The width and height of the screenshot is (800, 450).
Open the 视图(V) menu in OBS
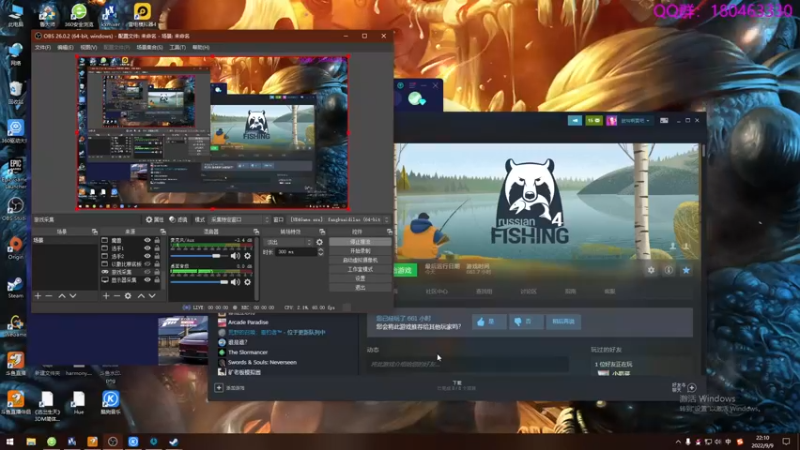coord(88,47)
